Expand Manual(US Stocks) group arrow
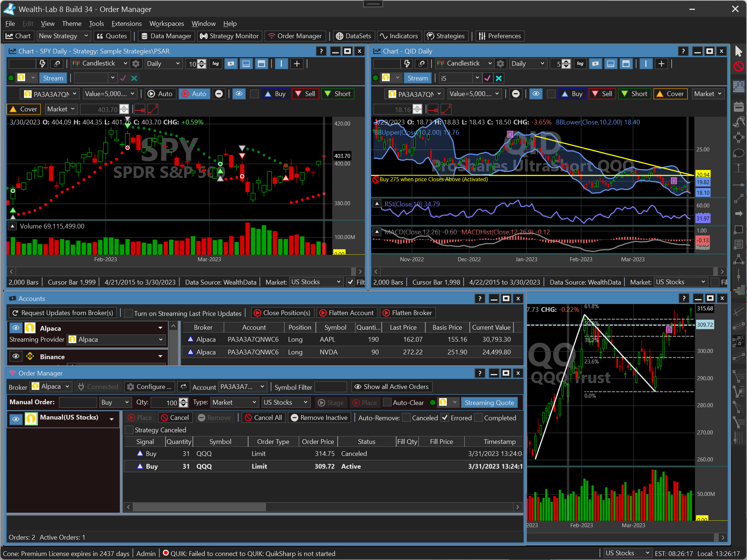This screenshot has width=747, height=560. pos(112,419)
